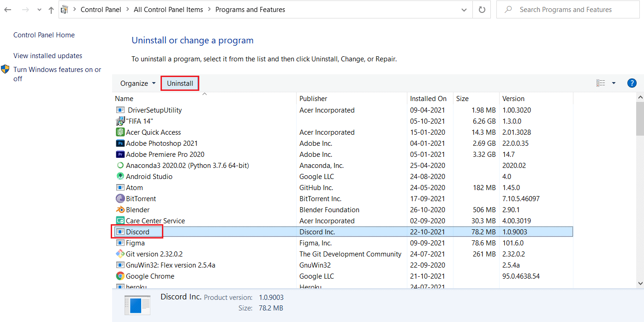Click the All Control Panel Items breadcrumb
The height and width of the screenshot is (322, 644).
[168, 9]
